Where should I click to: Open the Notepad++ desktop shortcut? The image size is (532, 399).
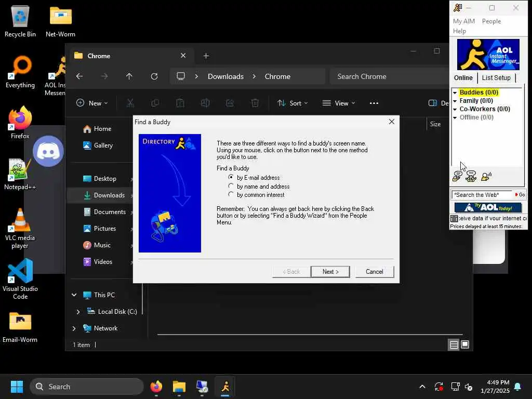click(x=20, y=174)
